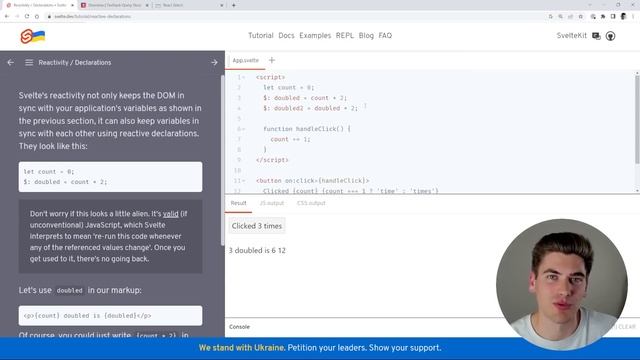Switch to the JS output tab

[x=271, y=203]
